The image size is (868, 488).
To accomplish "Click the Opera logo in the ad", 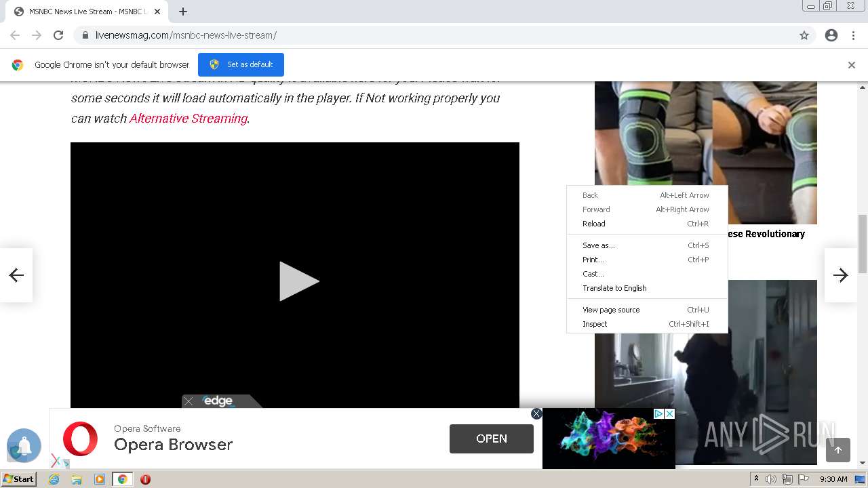I will click(80, 439).
